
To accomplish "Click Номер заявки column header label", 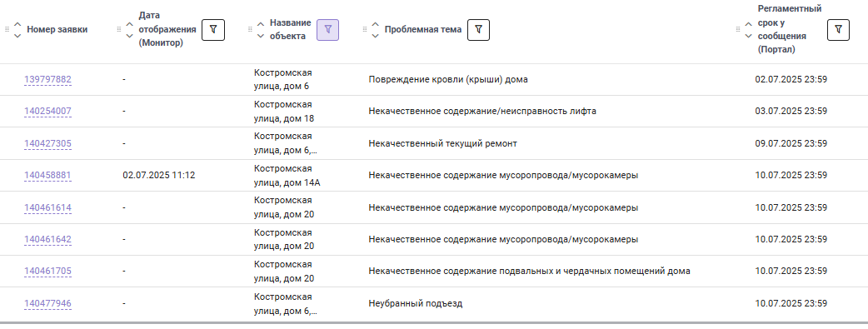I will coord(57,29).
